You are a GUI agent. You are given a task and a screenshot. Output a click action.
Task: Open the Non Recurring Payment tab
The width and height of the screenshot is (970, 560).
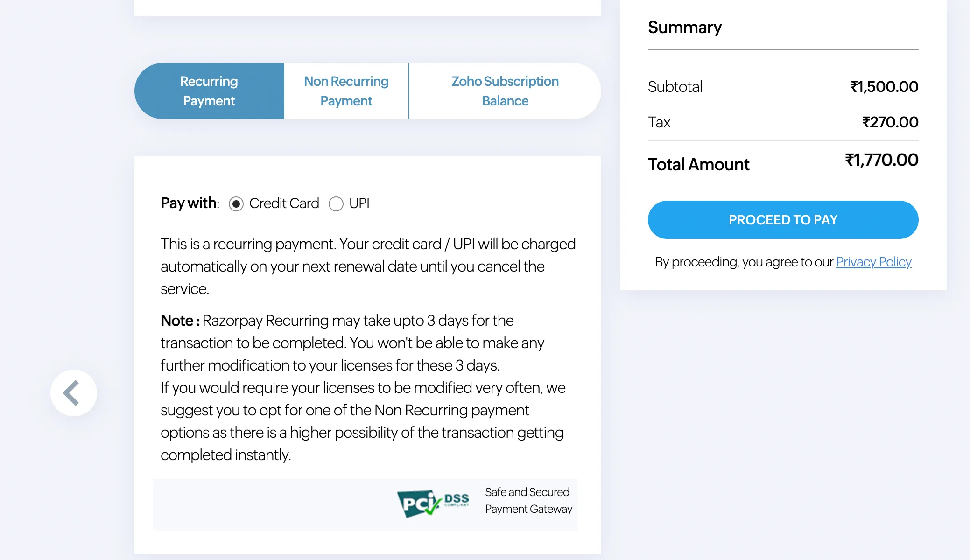coord(346,91)
